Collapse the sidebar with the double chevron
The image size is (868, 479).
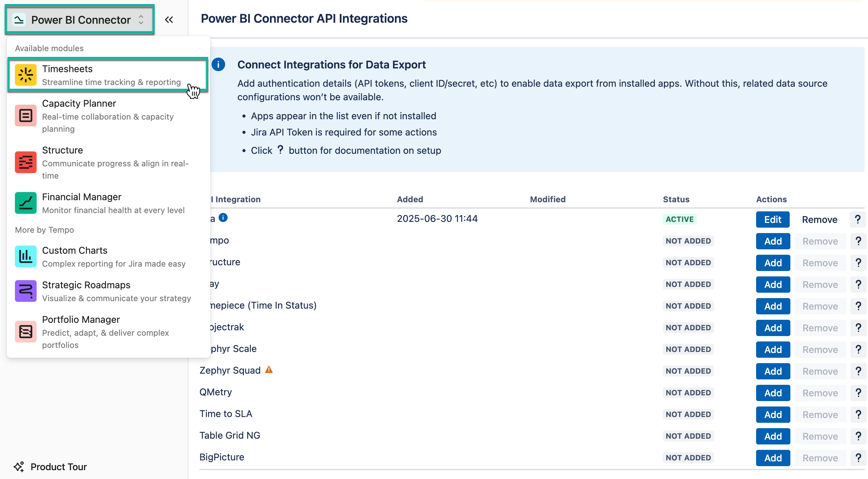pyautogui.click(x=169, y=19)
